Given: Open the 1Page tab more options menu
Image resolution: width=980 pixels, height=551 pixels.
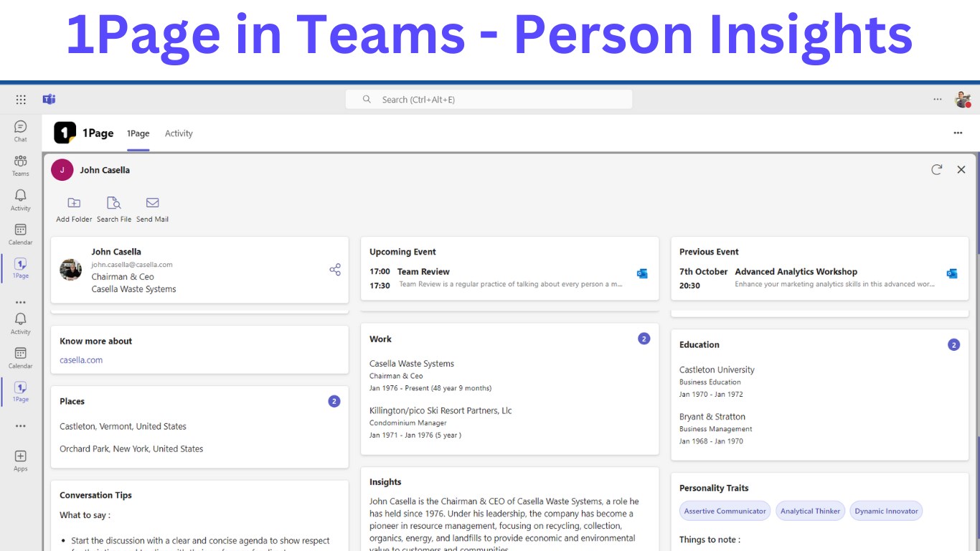Looking at the screenshot, I should tap(958, 133).
